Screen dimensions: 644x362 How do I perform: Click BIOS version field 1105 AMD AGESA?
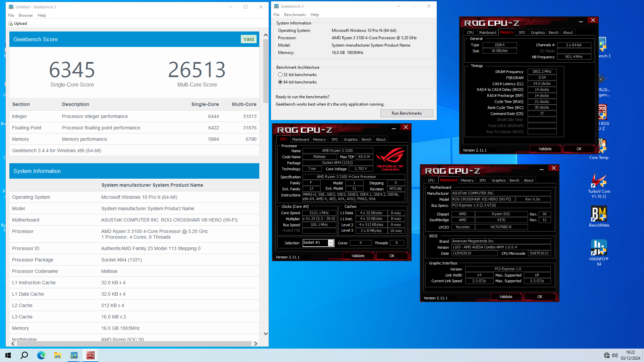tap(501, 247)
